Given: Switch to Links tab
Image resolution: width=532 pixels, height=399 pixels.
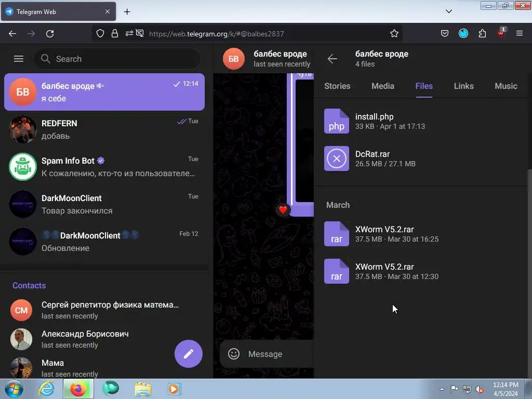Looking at the screenshot, I should [463, 86].
